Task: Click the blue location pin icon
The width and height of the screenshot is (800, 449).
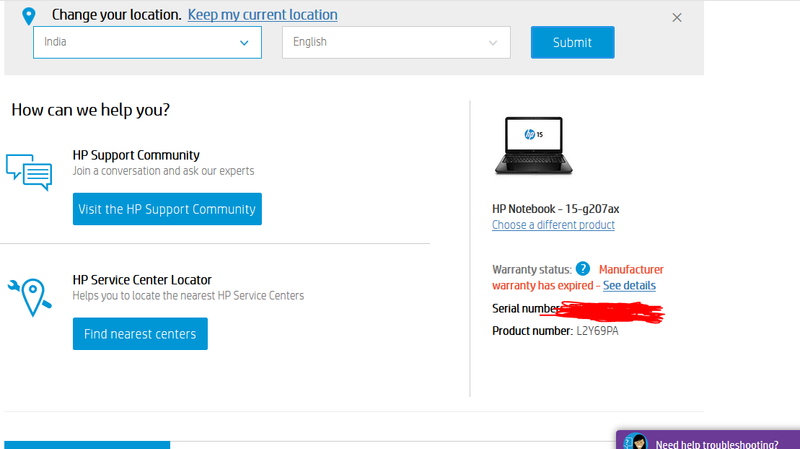Action: pos(29,16)
